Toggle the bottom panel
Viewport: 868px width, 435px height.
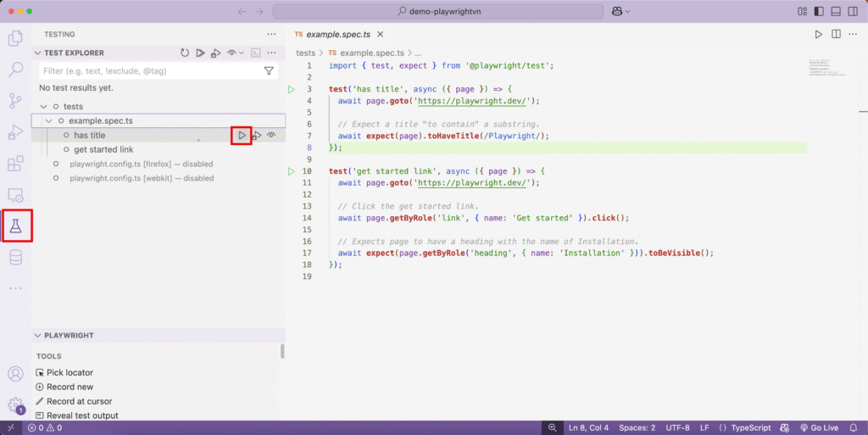[x=836, y=11]
